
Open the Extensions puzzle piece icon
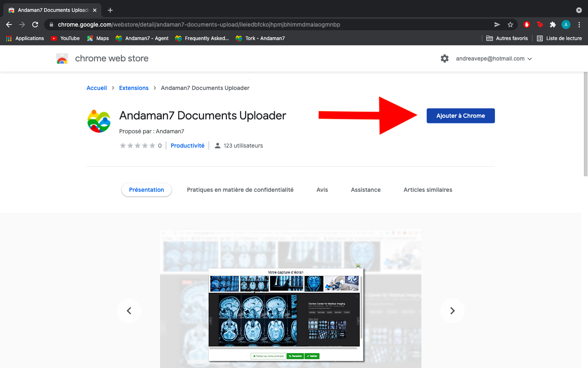click(x=553, y=25)
